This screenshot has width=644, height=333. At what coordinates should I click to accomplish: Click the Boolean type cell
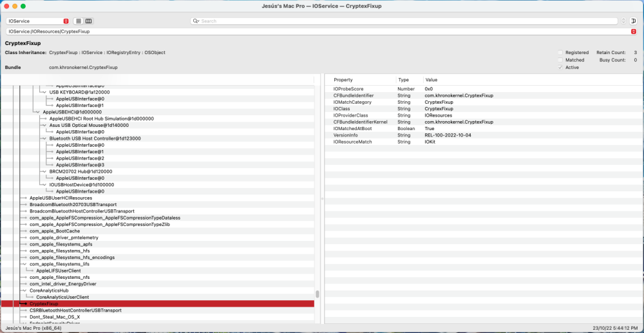(x=405, y=129)
